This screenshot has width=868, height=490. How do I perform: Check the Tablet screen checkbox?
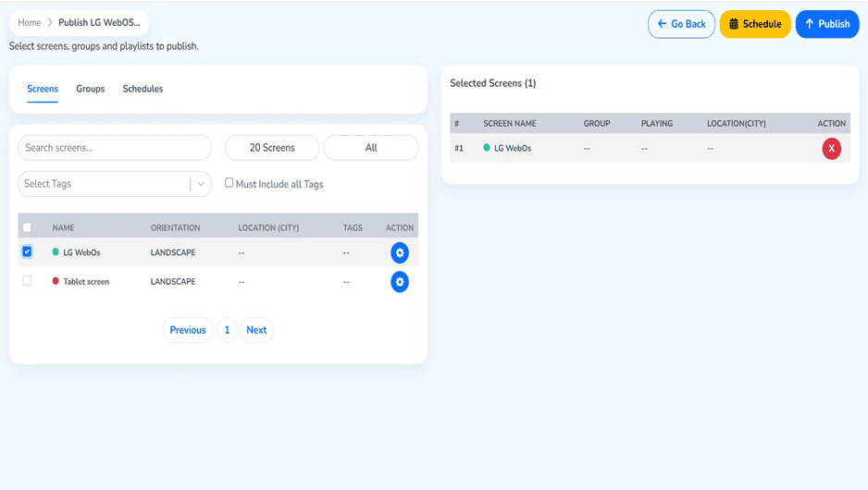tap(27, 281)
